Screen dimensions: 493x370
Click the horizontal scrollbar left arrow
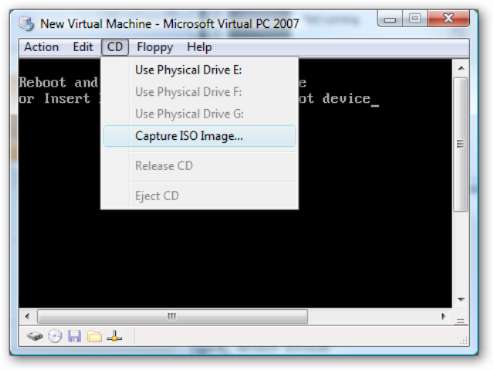(27, 316)
